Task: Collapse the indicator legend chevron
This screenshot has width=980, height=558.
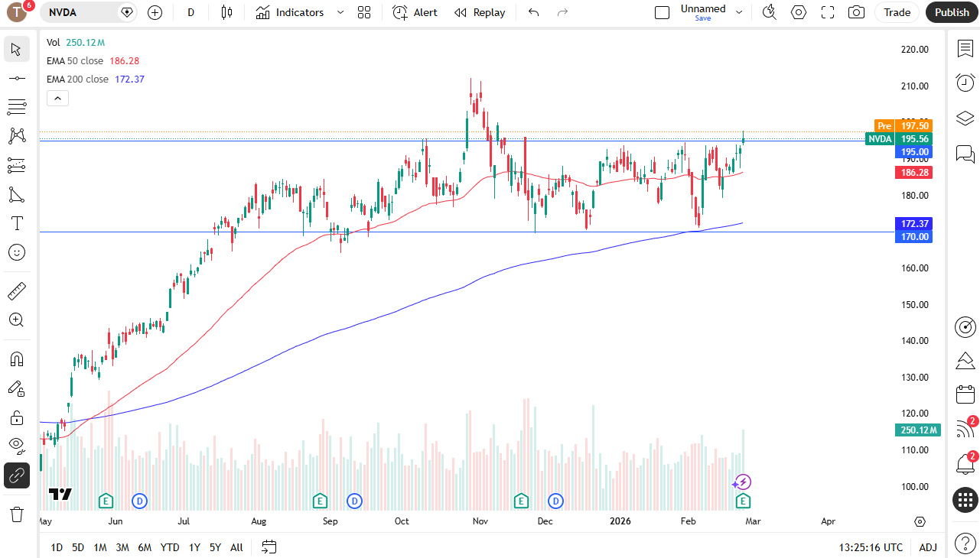Action: pyautogui.click(x=57, y=98)
